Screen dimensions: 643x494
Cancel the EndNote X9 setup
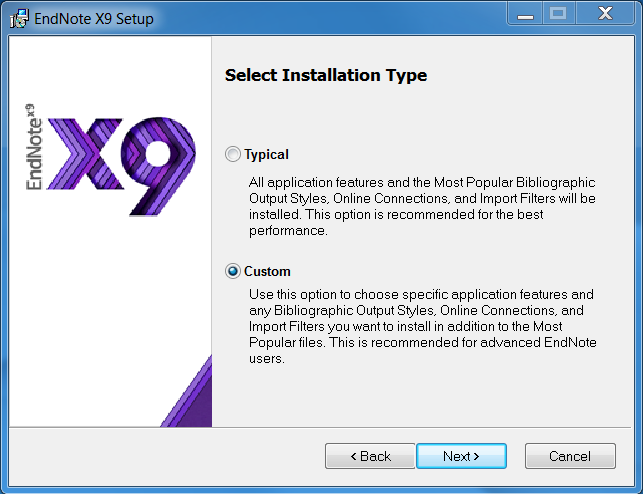point(570,456)
